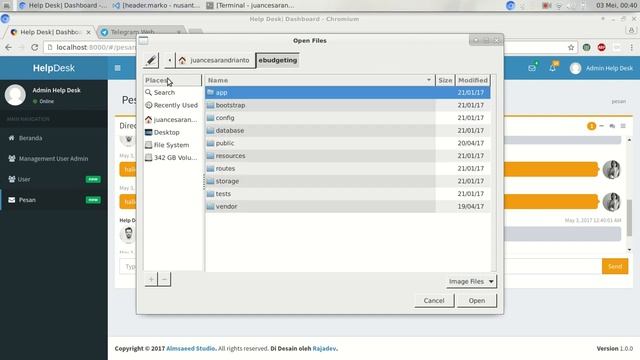The image size is (640, 360).
Task: Open the notifications bell icon
Action: point(552,68)
